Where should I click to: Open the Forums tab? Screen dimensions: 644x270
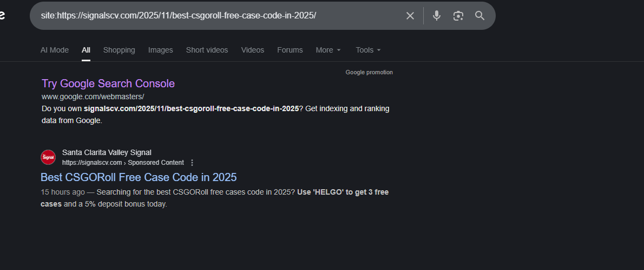pos(290,50)
